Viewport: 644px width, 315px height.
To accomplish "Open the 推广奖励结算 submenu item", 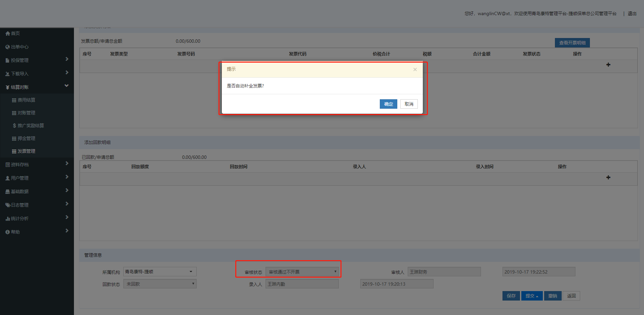I will click(x=31, y=126).
